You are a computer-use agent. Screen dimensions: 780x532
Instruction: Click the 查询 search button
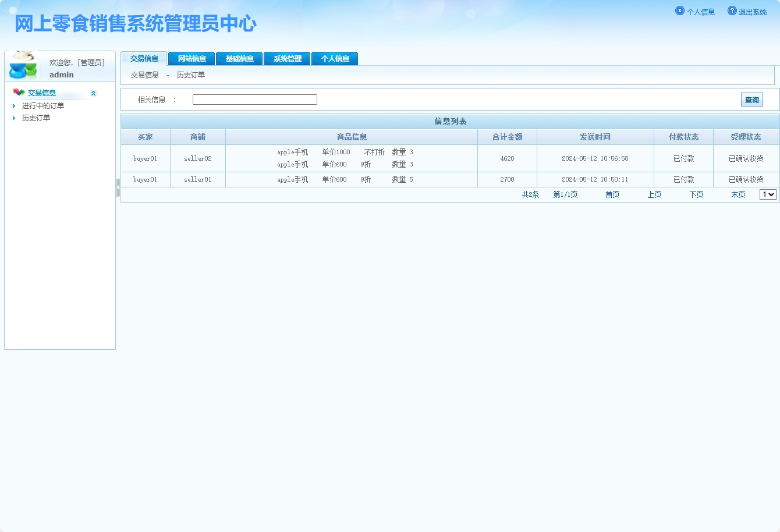(751, 100)
